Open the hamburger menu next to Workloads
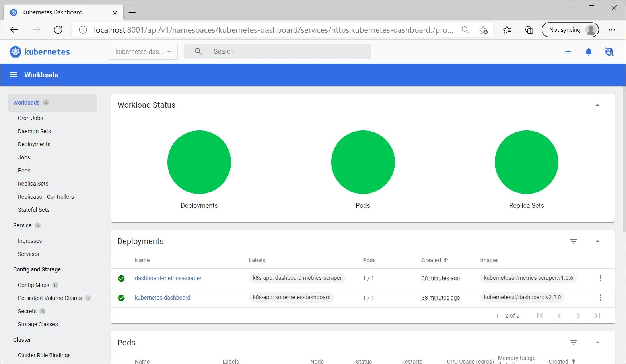 13,75
